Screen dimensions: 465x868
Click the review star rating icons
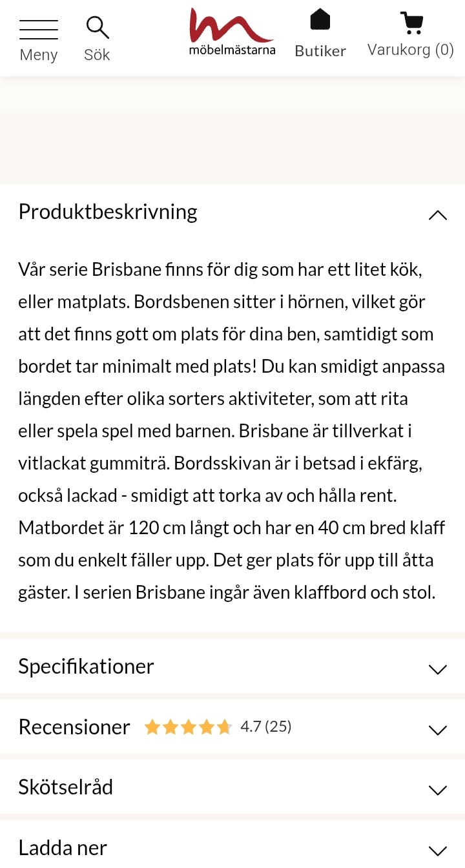[188, 727]
